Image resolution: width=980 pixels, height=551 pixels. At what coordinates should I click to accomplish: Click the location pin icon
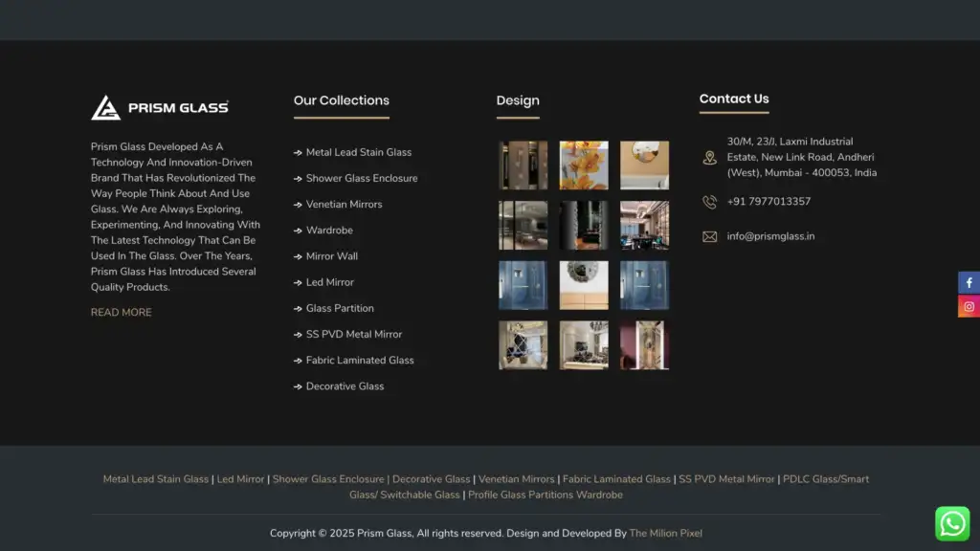click(709, 158)
